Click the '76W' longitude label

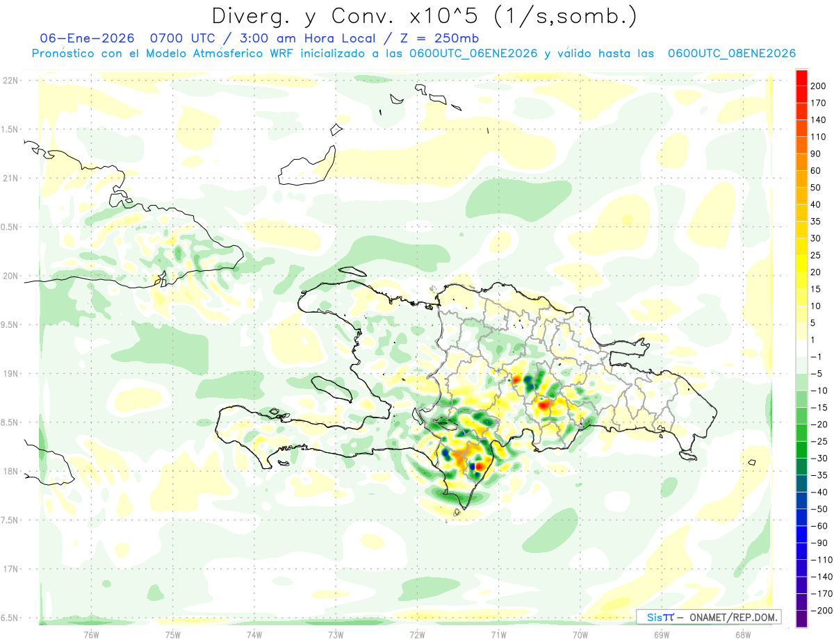[x=92, y=634]
